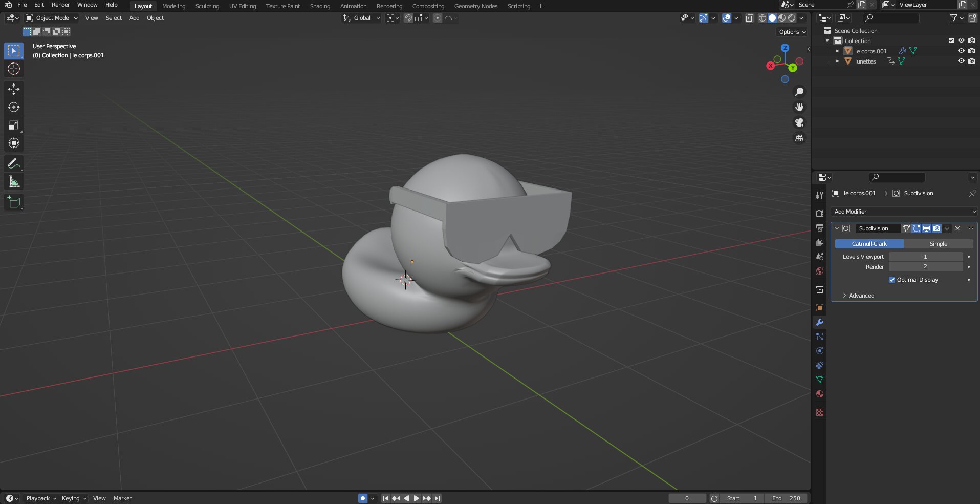
Task: Select the Cursor tool in the left toolbar
Action: (14, 69)
